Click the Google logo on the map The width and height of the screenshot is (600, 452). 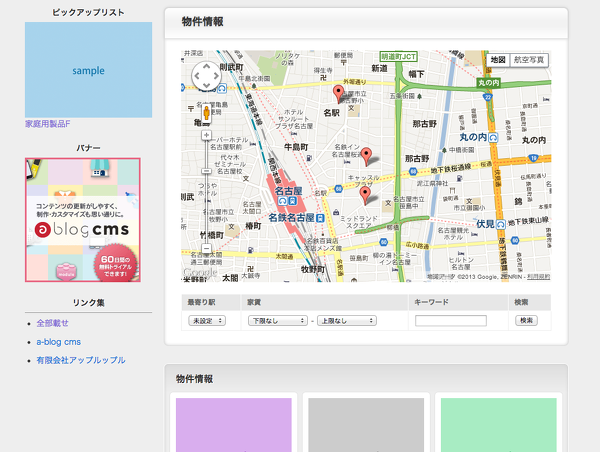point(200,272)
